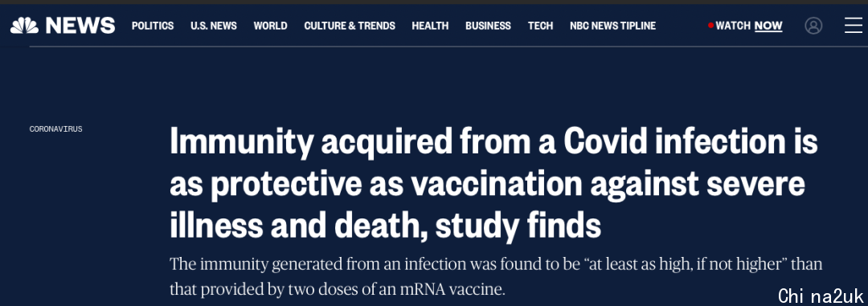Open Culture & Trends section

coord(350,26)
